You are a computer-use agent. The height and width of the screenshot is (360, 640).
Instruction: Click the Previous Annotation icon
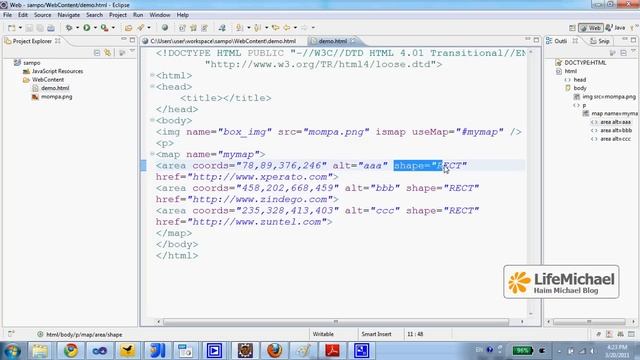pos(258,28)
